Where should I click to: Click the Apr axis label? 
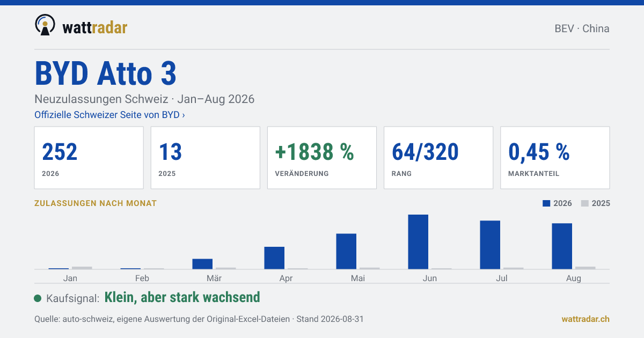coord(286,278)
